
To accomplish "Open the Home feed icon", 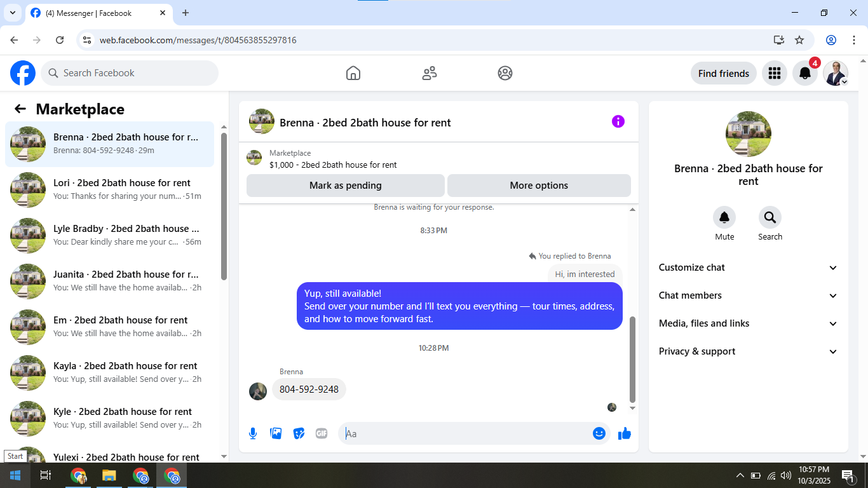I will tap(353, 73).
